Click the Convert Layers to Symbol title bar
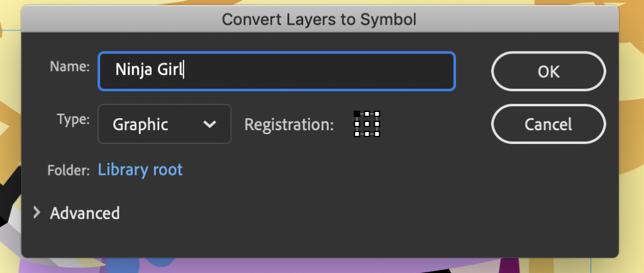 coord(319,19)
